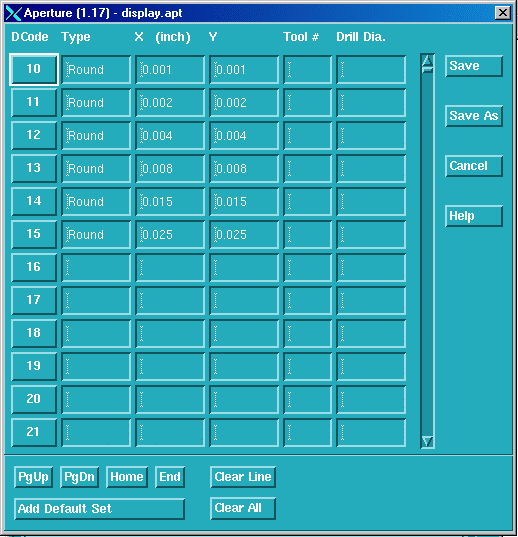Edit X value 0.001 for DCode 10
Viewport: 518px width, 537px height.
pyautogui.click(x=170, y=70)
